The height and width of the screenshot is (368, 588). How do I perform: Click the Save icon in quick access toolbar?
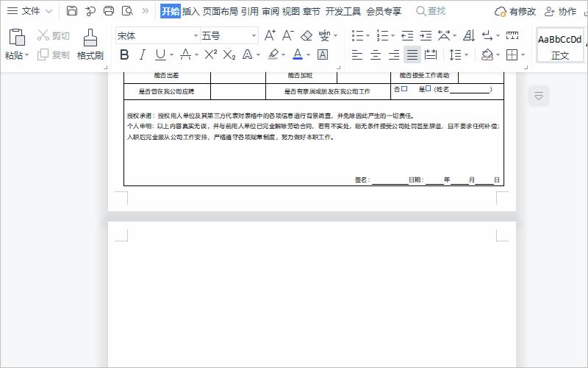coord(71,11)
